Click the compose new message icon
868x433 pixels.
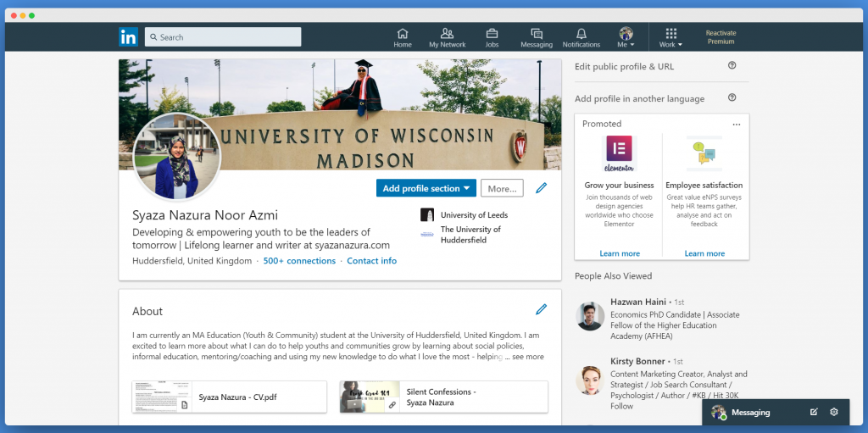point(814,412)
